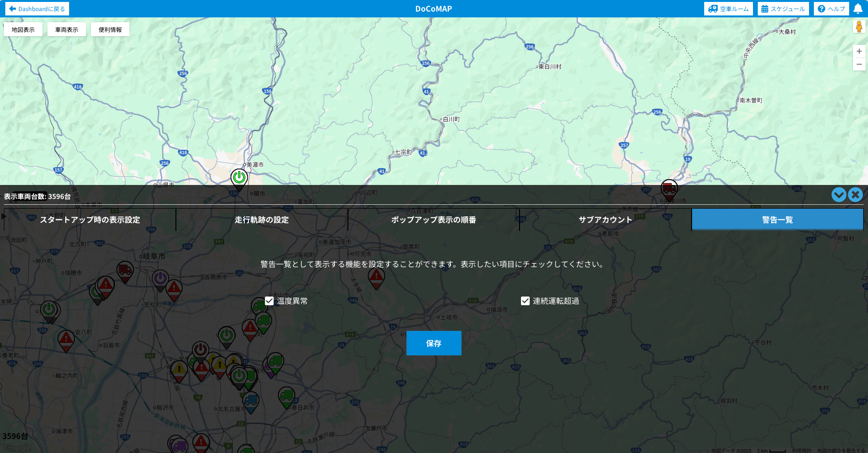Uncheck the 連続運転超過 checkbox
The height and width of the screenshot is (453, 868).
point(525,301)
